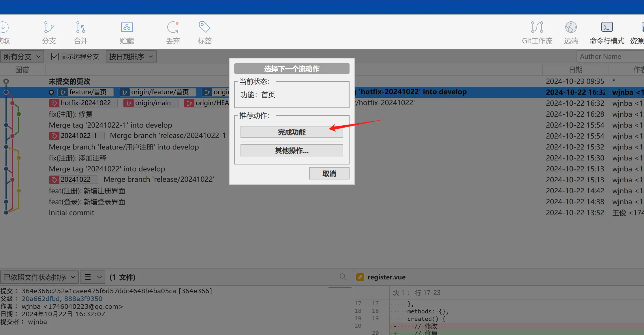Expand the 所有分支 branch filter dropdown

pyautogui.click(x=22, y=56)
